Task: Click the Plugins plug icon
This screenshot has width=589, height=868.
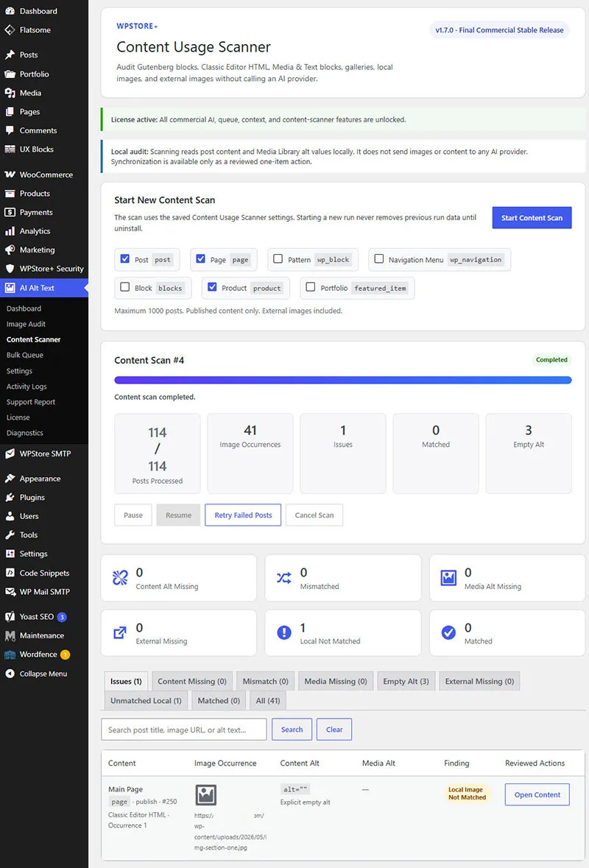Action: 10,497
